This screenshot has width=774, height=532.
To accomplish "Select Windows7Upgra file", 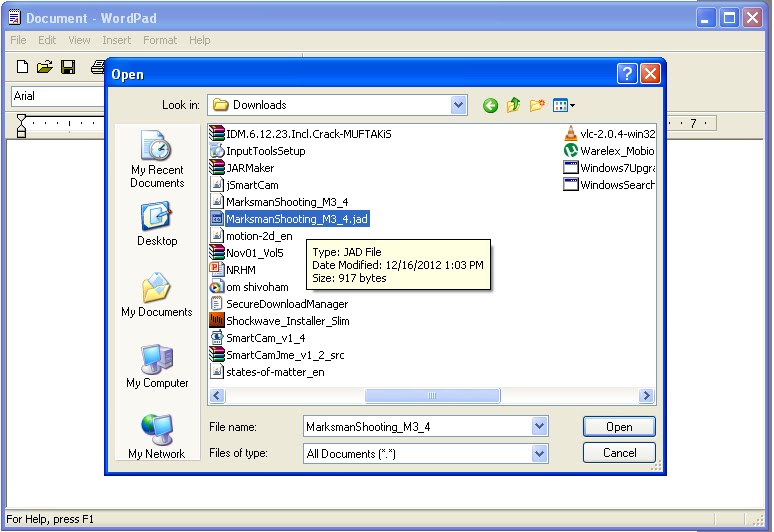I will [610, 168].
